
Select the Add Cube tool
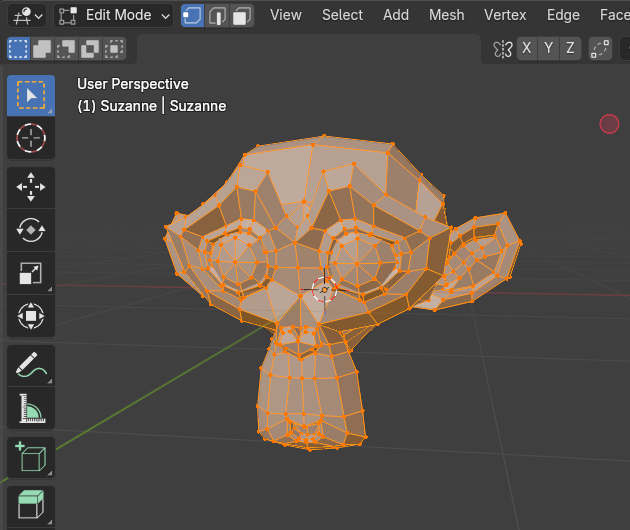[x=31, y=457]
